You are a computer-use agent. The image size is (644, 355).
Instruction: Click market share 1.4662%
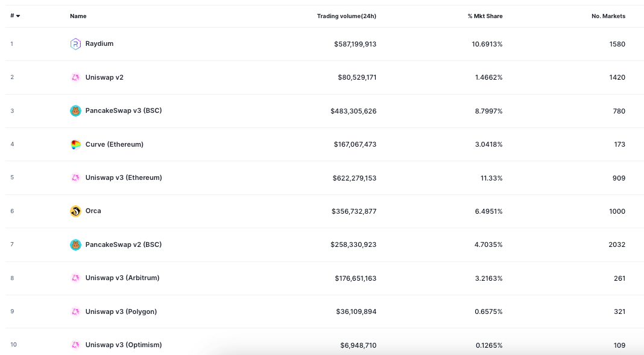(x=489, y=77)
